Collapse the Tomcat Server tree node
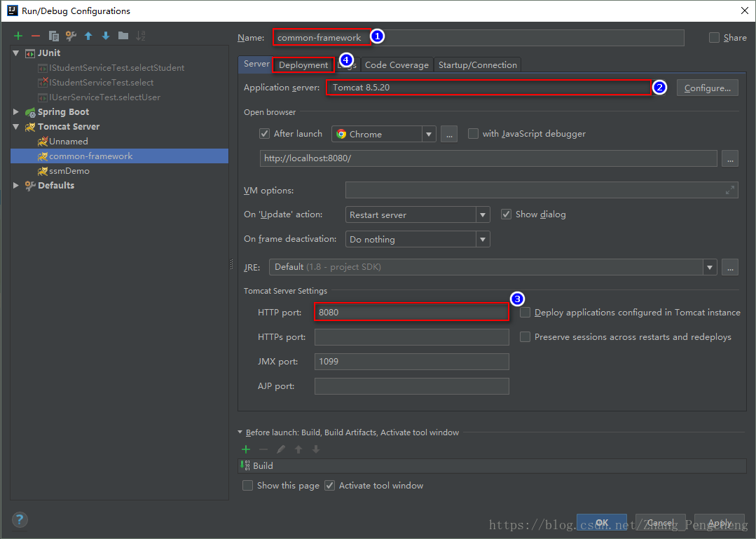 tap(16, 127)
